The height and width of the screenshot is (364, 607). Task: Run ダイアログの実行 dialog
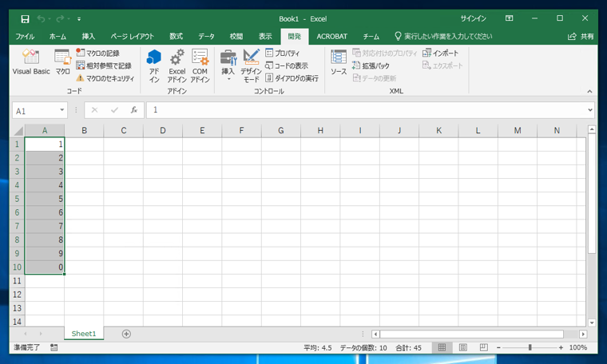click(x=292, y=78)
